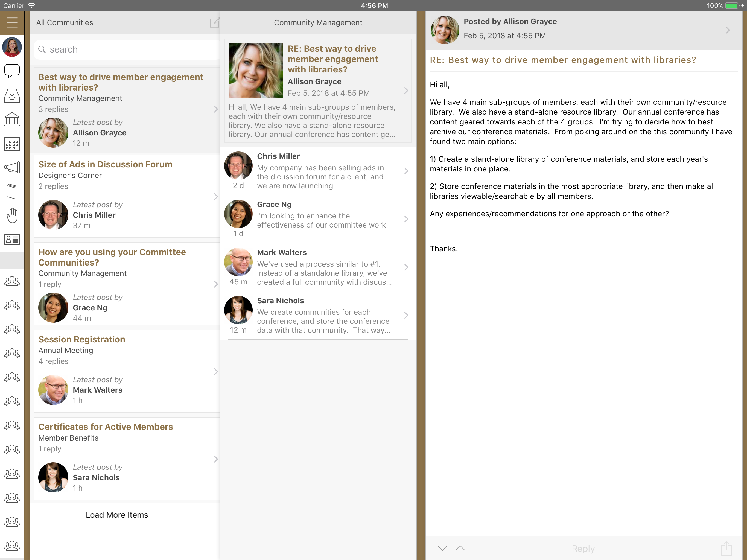
Task: Open the member directory contact card icon
Action: pos(12,240)
